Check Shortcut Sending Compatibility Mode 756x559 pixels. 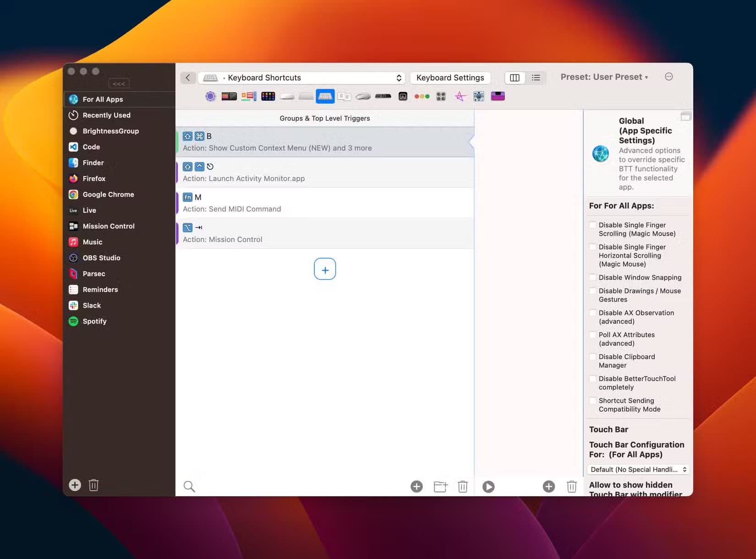[x=593, y=401]
